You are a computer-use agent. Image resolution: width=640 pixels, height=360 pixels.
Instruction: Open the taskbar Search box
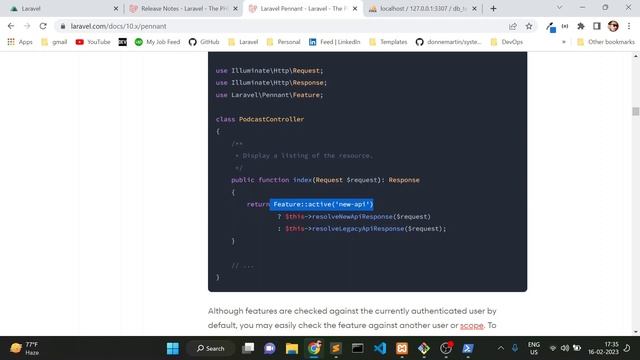(x=210, y=348)
